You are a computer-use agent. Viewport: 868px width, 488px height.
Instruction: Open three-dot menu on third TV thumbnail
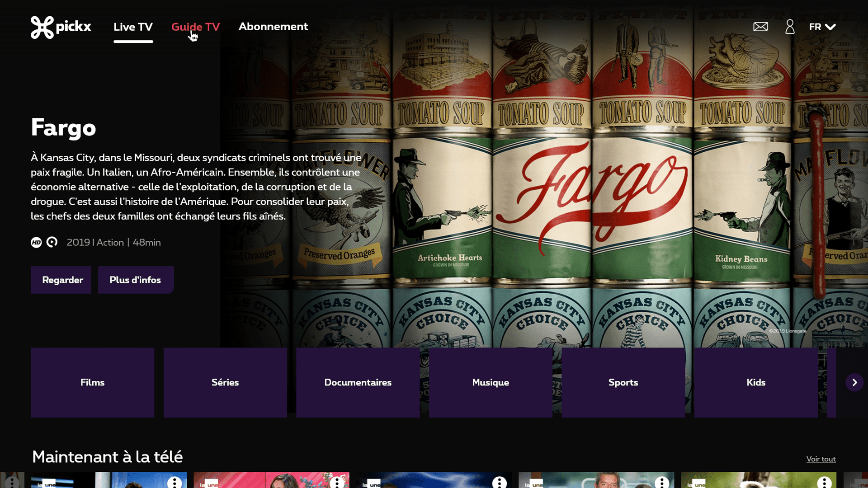499,482
